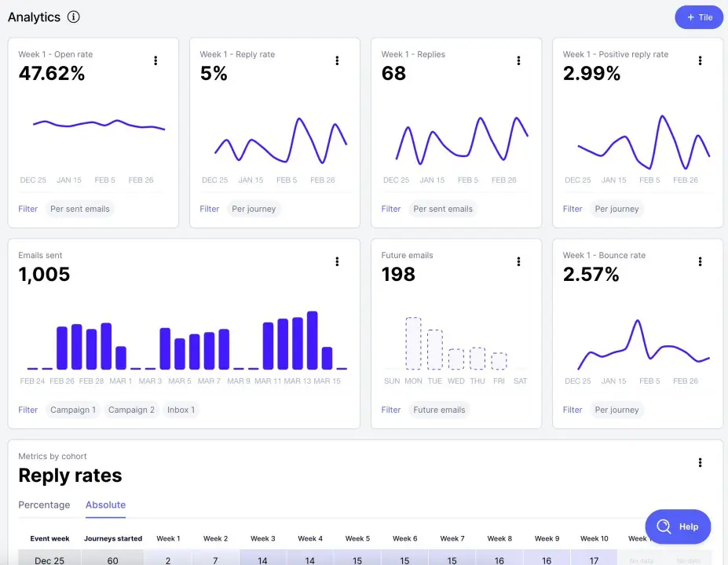Select the Campaign 2 filter chip
The height and width of the screenshot is (565, 728).
(x=131, y=410)
